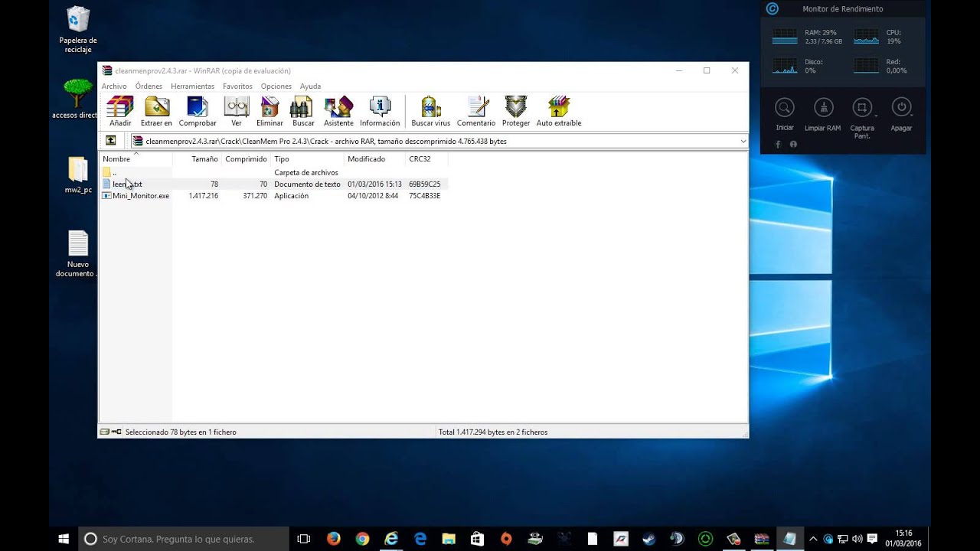Click the Comentario toolbar icon
980x551 pixels.
(476, 111)
